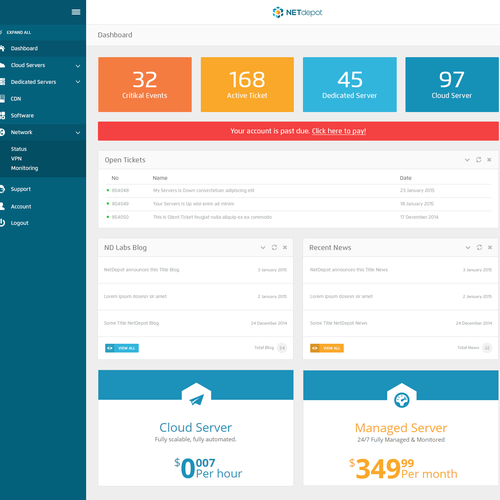Click Logout in the sidebar
Screen dimensions: 500x500
pyautogui.click(x=19, y=223)
